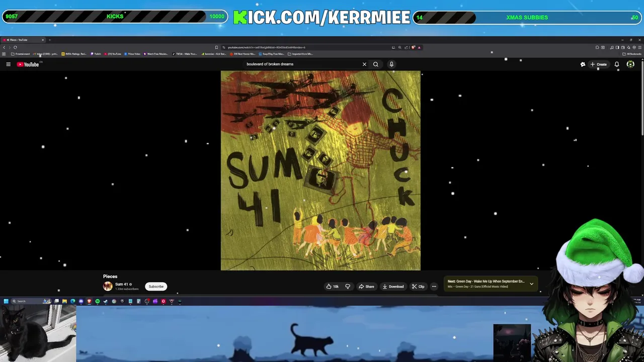Click the Sum 41 Chuck album video area
The width and height of the screenshot is (644, 362).
320,170
